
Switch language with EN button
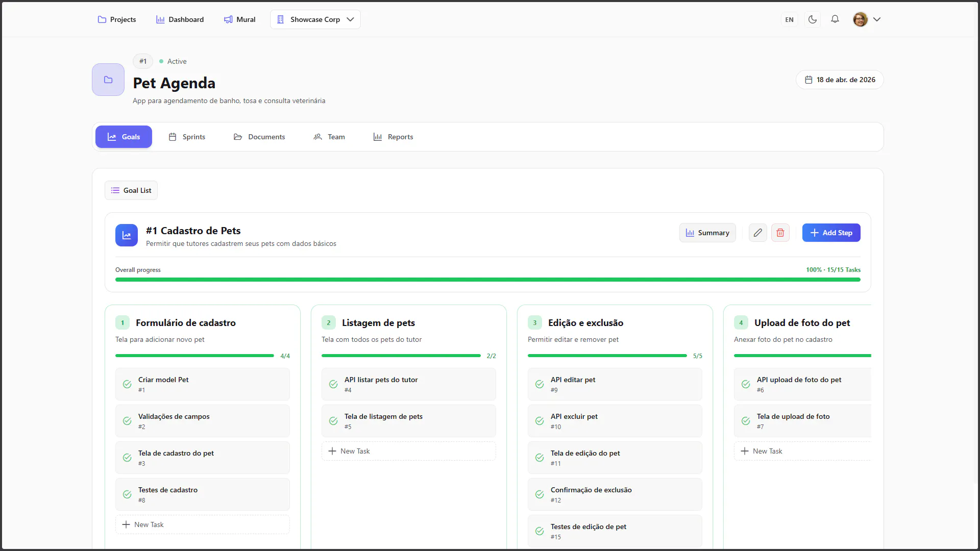[x=789, y=19]
